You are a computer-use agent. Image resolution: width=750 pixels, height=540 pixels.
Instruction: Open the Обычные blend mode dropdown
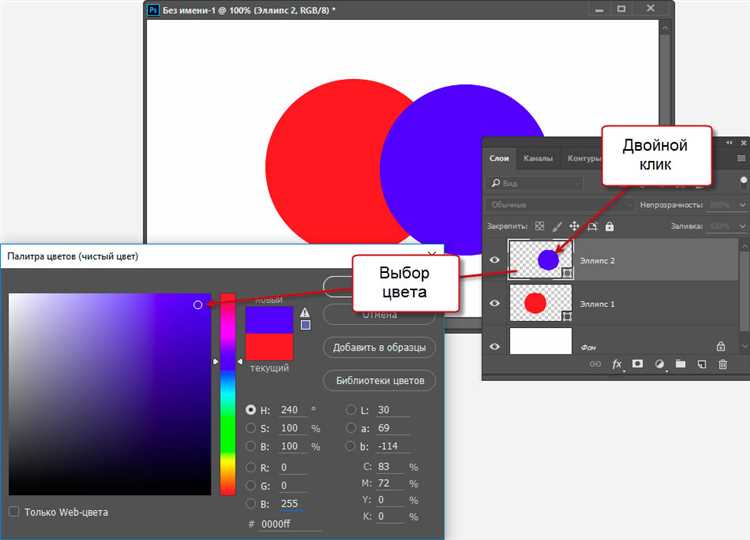point(560,205)
